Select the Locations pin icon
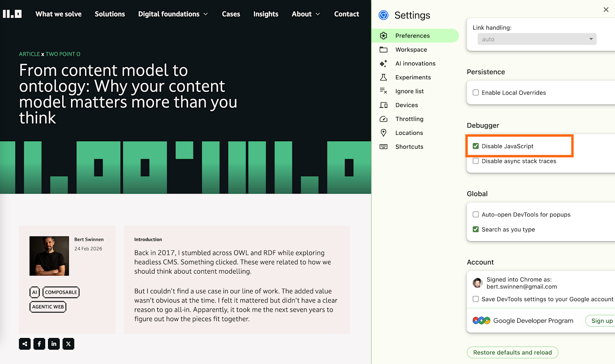This screenshot has width=615, height=364. [x=383, y=132]
